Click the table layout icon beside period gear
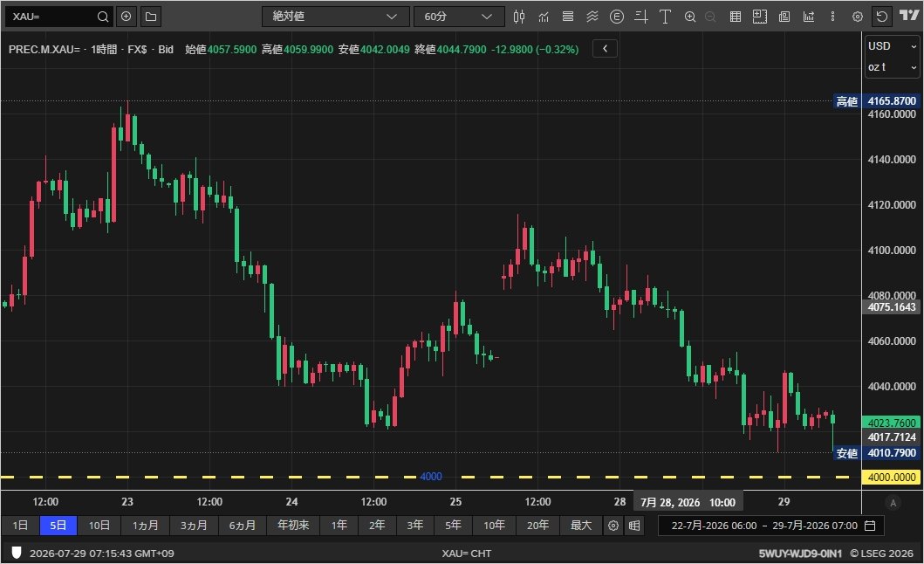Image resolution: width=924 pixels, height=564 pixels. pos(634,526)
